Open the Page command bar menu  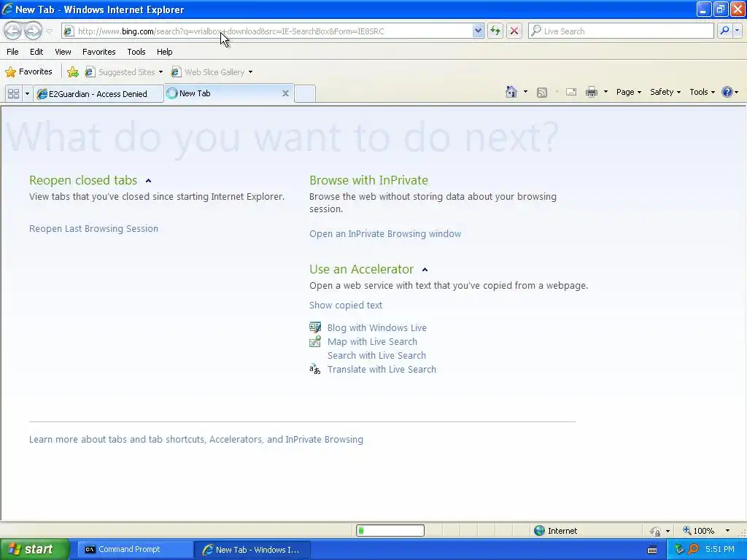click(x=628, y=92)
